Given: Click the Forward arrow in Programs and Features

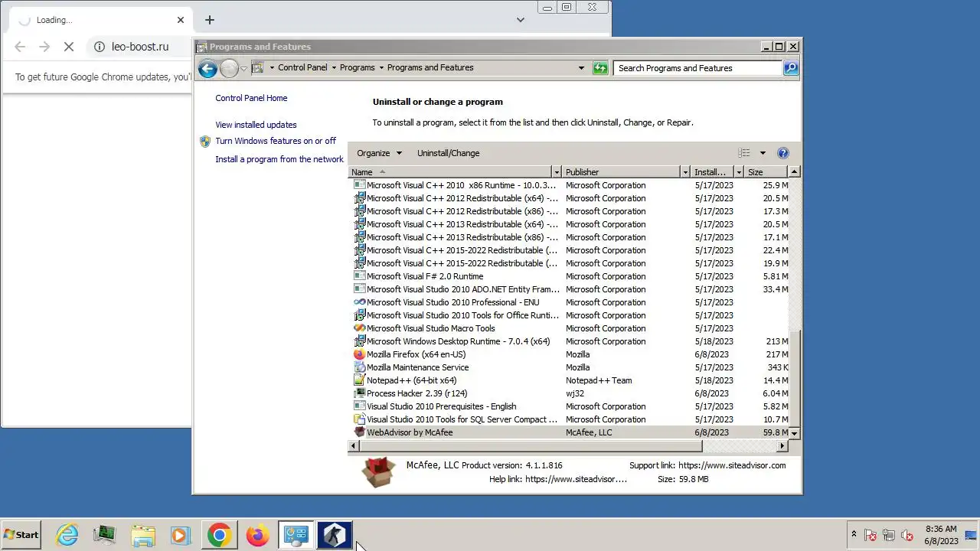Looking at the screenshot, I should [229, 68].
